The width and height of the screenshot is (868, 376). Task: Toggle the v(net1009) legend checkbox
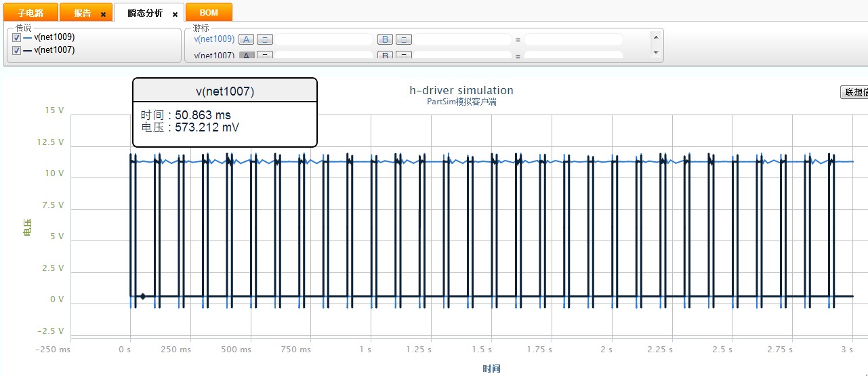tap(16, 38)
